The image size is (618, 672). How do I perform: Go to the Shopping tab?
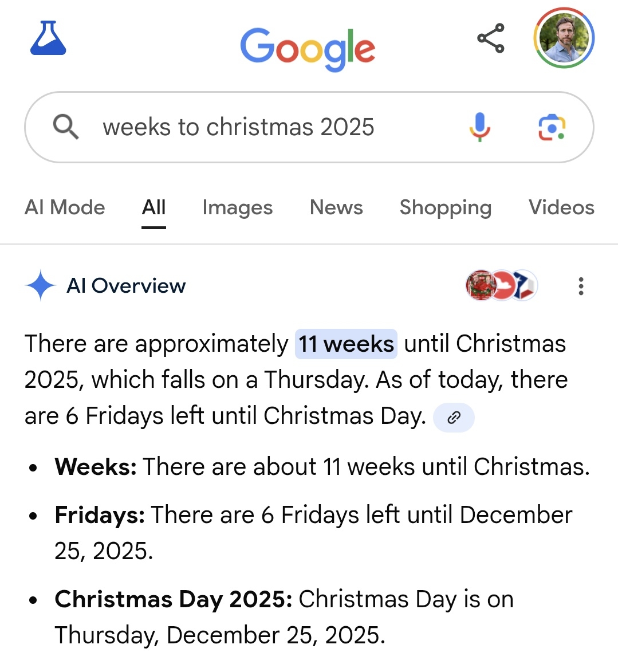pyautogui.click(x=445, y=207)
